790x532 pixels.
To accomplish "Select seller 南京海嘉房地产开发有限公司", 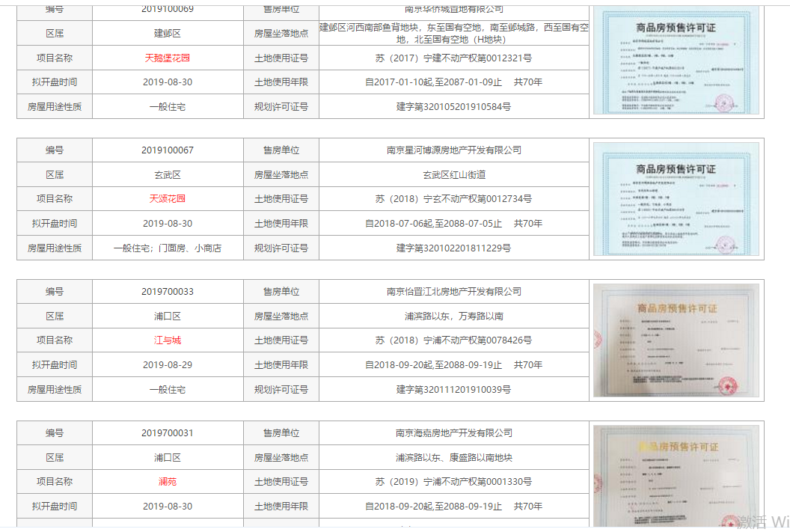I will coord(453,433).
